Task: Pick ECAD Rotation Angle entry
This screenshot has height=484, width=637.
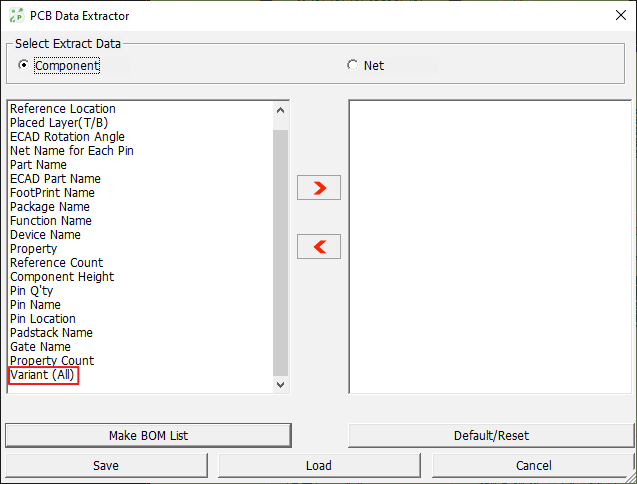Action: click(x=67, y=137)
